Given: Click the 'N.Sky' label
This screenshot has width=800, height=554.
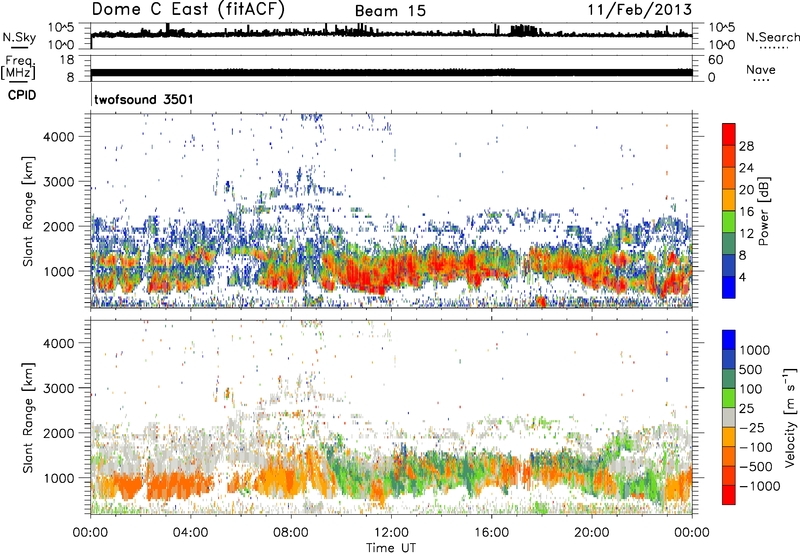Looking at the screenshot, I should coord(19,38).
